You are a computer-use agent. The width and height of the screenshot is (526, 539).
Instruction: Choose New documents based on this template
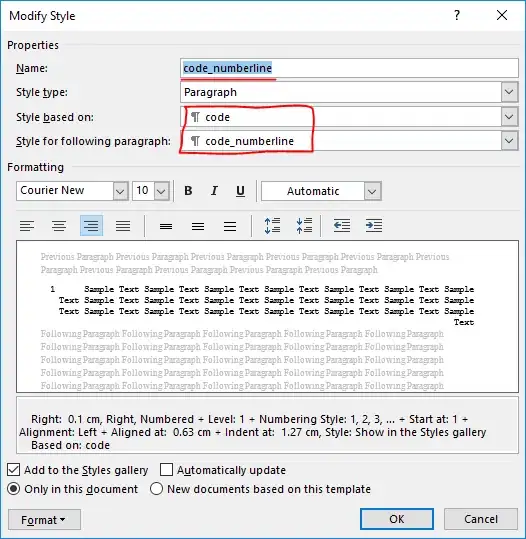tap(156, 489)
